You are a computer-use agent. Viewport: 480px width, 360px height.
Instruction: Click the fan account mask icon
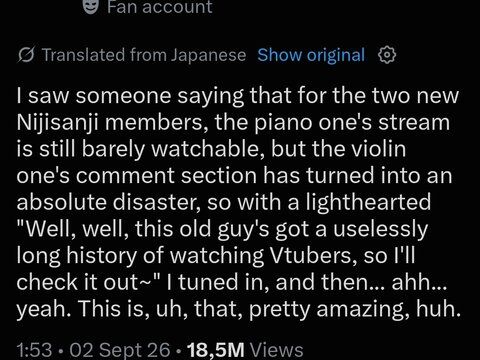[x=90, y=7]
